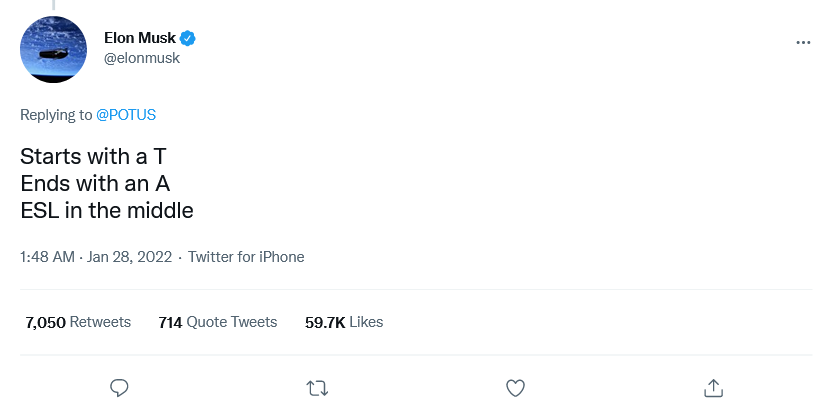
Task: Click the blue verified badge
Action: pyautogui.click(x=188, y=38)
